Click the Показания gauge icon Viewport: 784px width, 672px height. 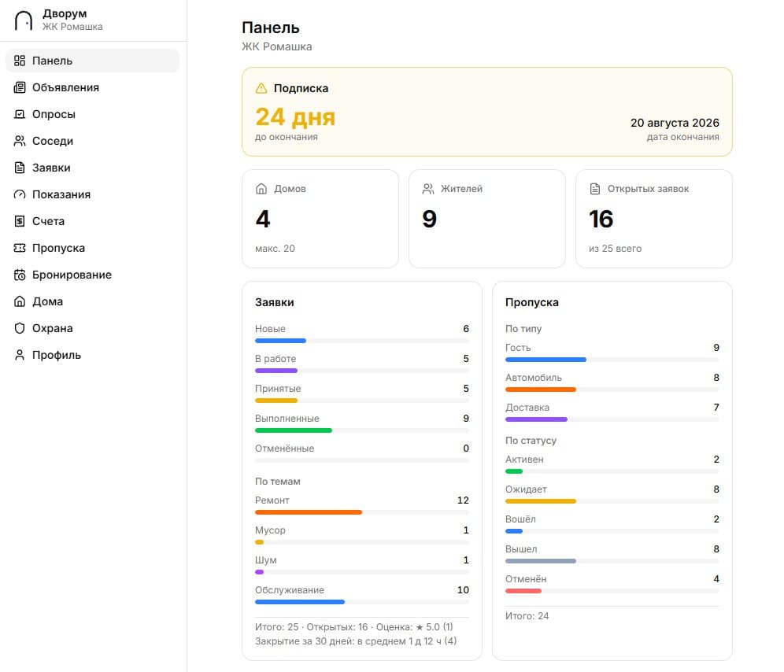coord(20,194)
